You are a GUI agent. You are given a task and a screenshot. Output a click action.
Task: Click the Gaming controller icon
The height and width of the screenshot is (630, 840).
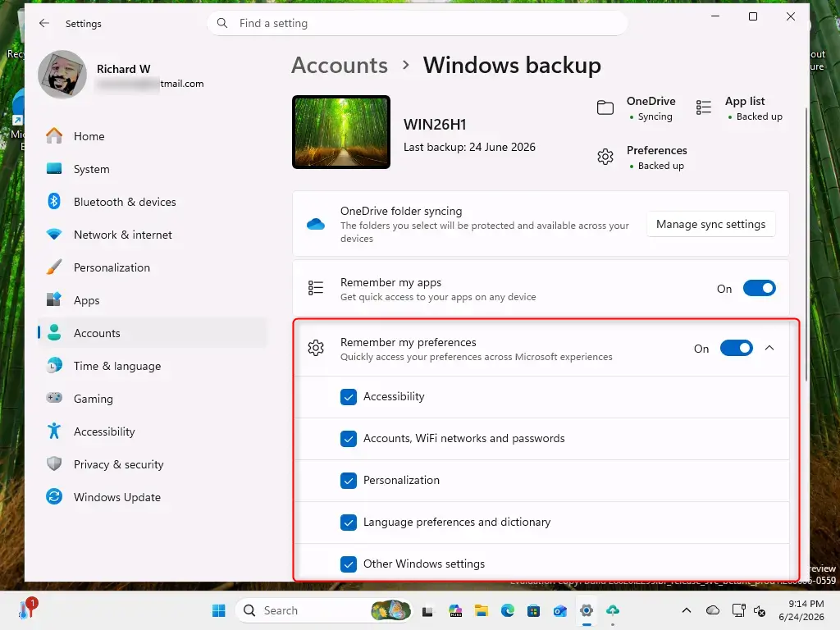click(54, 398)
